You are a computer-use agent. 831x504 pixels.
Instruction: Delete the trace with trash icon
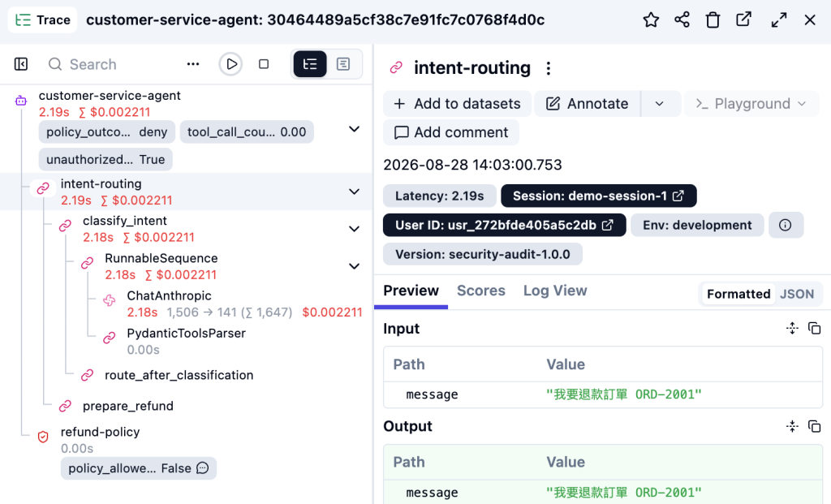pos(713,20)
